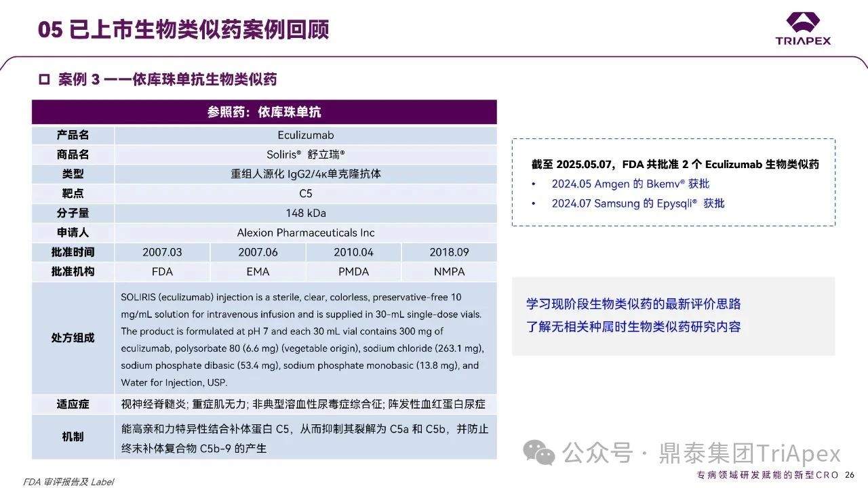Click the cell 'Soliris® 舒立瑞®'
The width and height of the screenshot is (868, 488).
306,155
